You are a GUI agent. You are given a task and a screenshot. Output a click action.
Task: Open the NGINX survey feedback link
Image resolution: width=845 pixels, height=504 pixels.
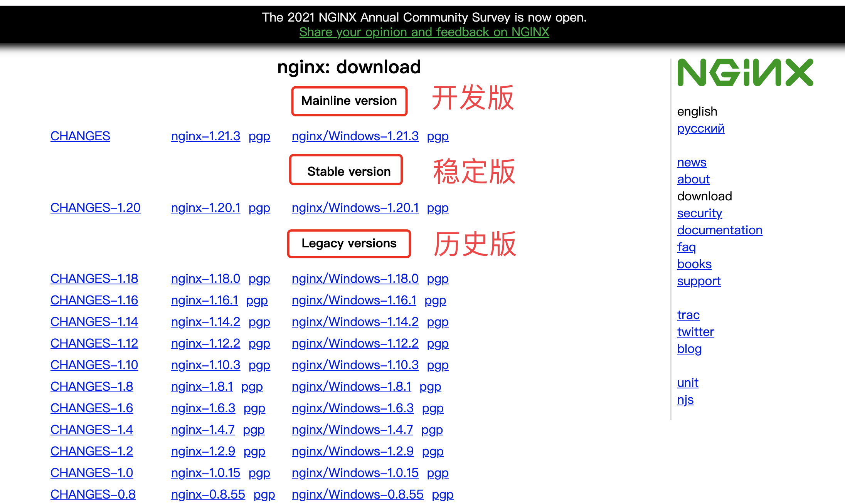coord(424,32)
